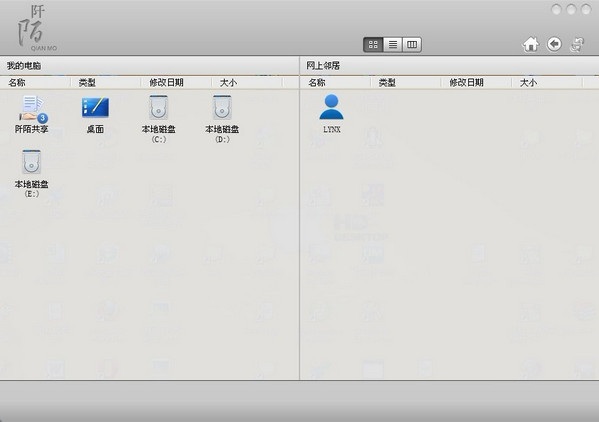Screen dimensions: 599x422
Task: Sort 网上邻居 pane by 修改日期 column
Action: (466, 82)
